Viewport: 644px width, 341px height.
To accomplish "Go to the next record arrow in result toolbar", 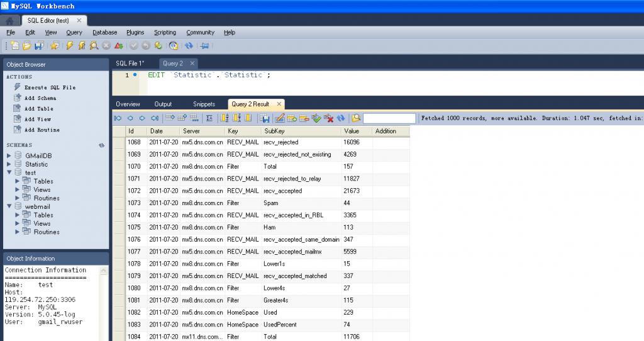I will pyautogui.click(x=142, y=118).
